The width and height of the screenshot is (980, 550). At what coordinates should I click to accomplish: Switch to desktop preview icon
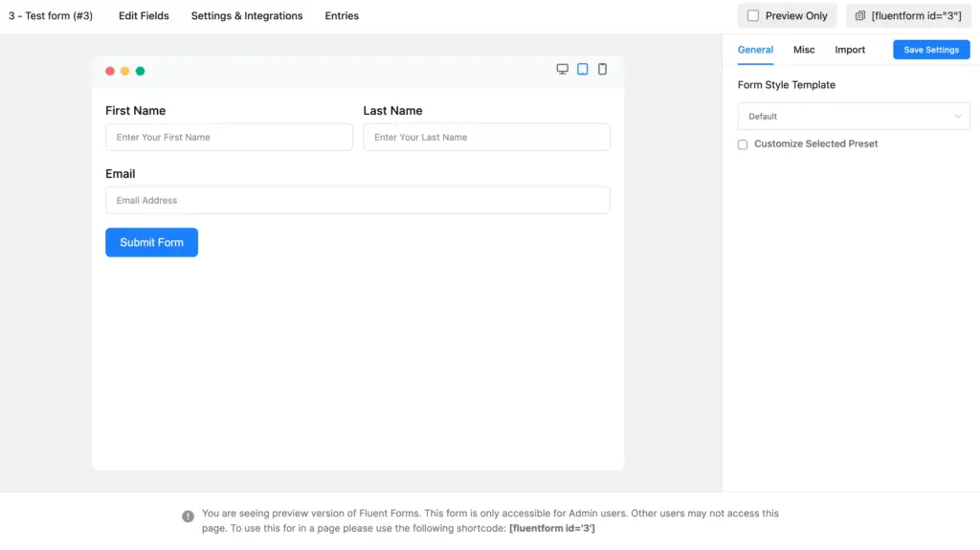(x=563, y=69)
